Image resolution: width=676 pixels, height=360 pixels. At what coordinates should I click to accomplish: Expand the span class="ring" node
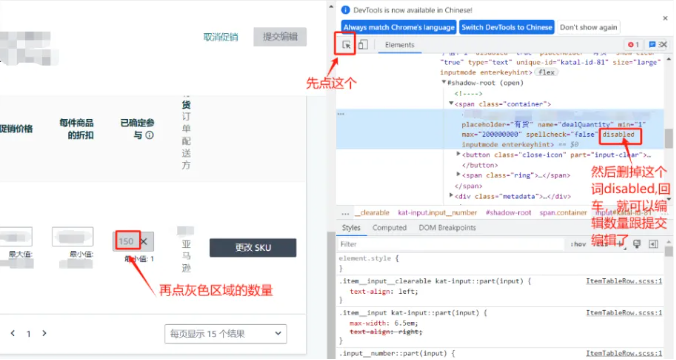458,174
